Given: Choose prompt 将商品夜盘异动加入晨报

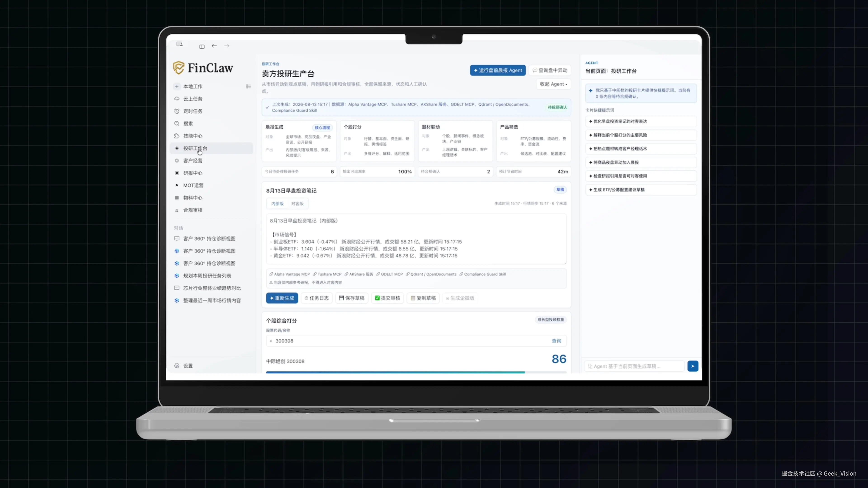Looking at the screenshot, I should (641, 162).
